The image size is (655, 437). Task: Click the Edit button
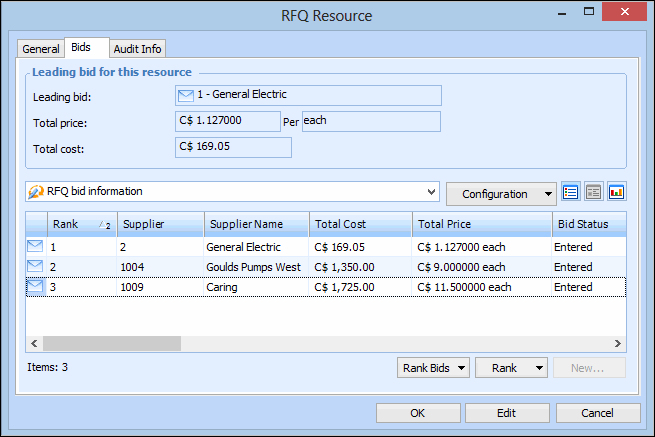coord(507,413)
